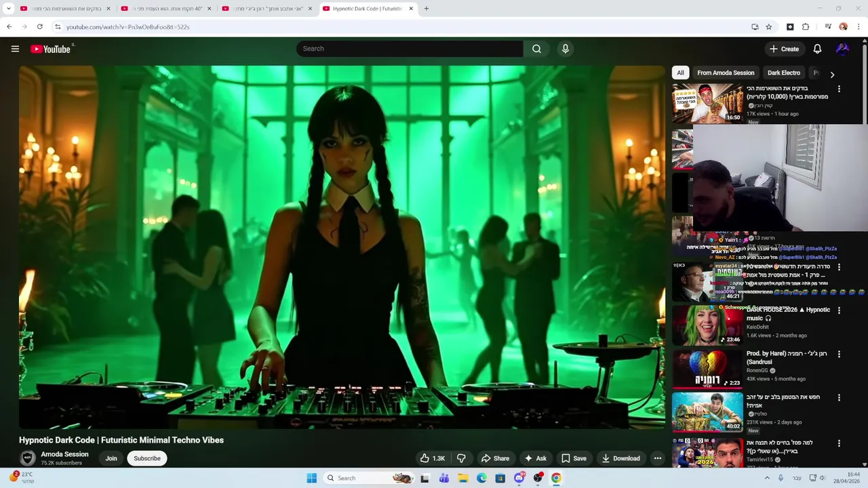Image resolution: width=868 pixels, height=488 pixels.
Task: Open the 16:50 video thumbnail
Action: (x=707, y=103)
